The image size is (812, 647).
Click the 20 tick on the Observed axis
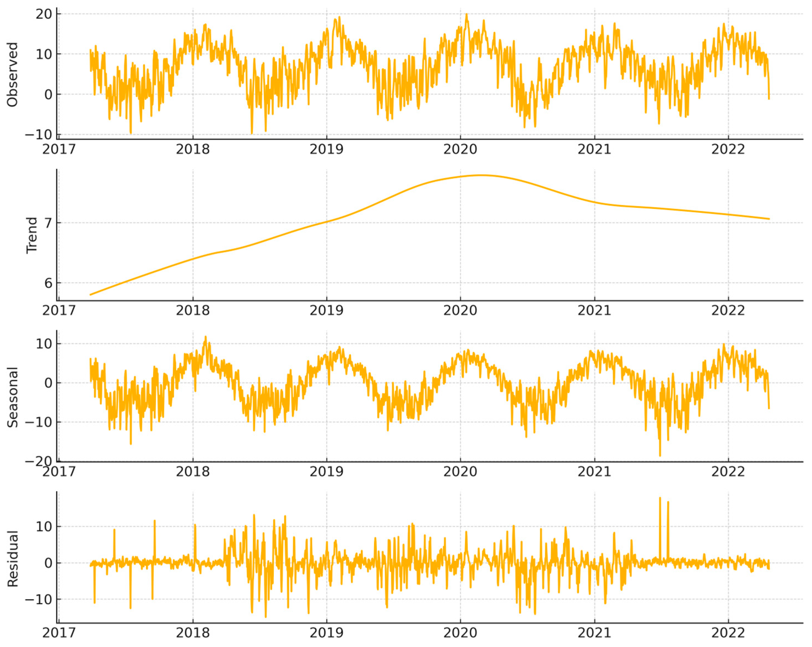44,14
